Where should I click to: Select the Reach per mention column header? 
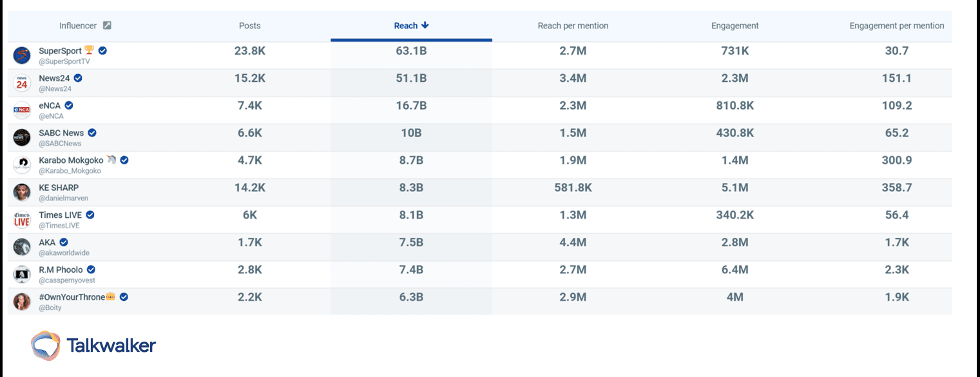[x=573, y=25]
